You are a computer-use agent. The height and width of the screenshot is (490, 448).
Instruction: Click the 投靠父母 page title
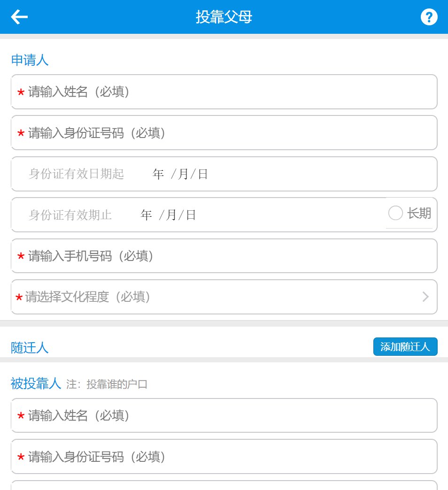pos(224,17)
